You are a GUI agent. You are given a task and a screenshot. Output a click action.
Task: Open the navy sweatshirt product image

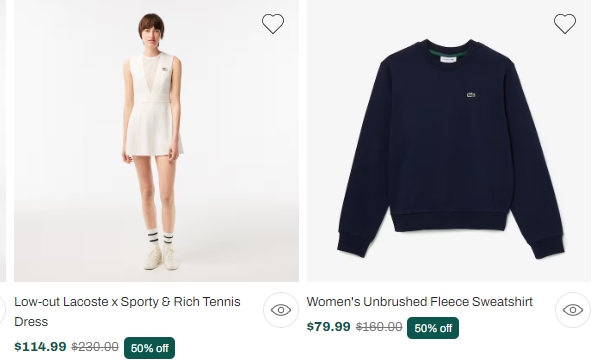pos(449,141)
